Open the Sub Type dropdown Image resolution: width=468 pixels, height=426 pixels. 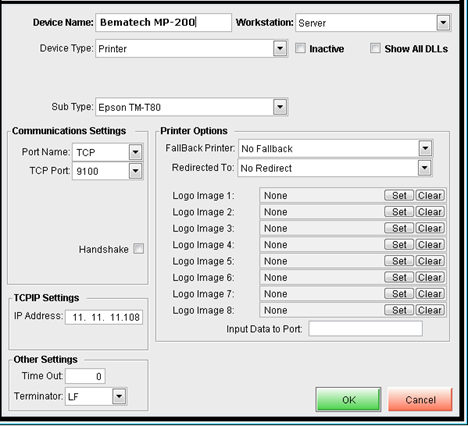coord(192,107)
